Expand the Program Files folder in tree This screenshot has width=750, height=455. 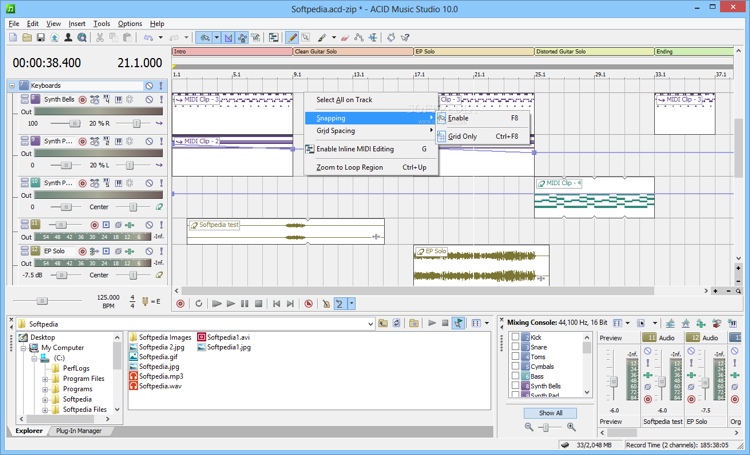pos(44,379)
